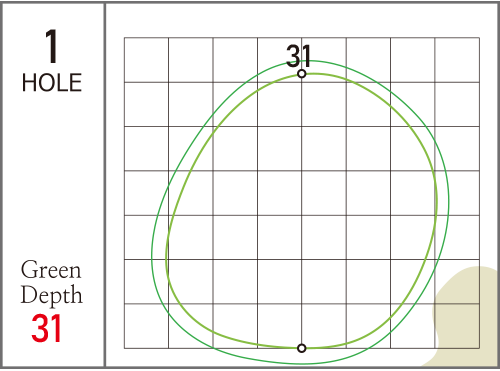Click the bottom-left corner of the grid
The image size is (500, 371).
pyautogui.click(x=124, y=348)
